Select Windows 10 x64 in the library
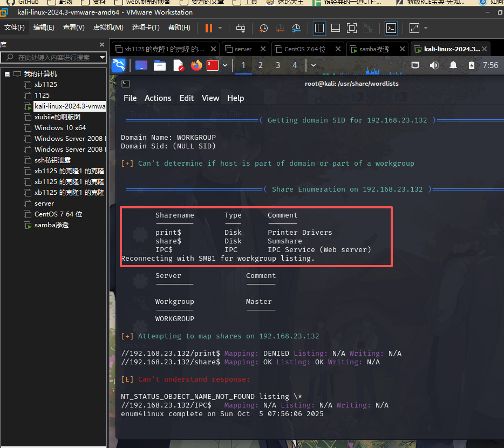Image resolution: width=504 pixels, height=448 pixels. click(60, 128)
